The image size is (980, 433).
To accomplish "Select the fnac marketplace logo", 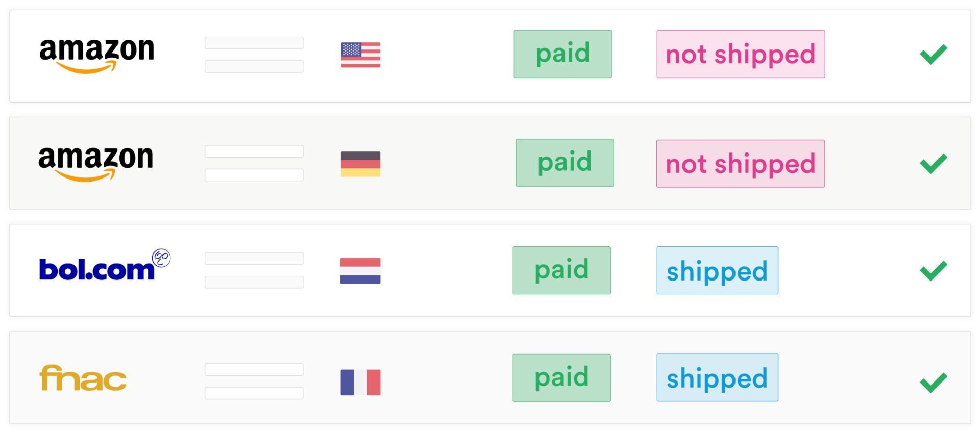I will (x=83, y=378).
